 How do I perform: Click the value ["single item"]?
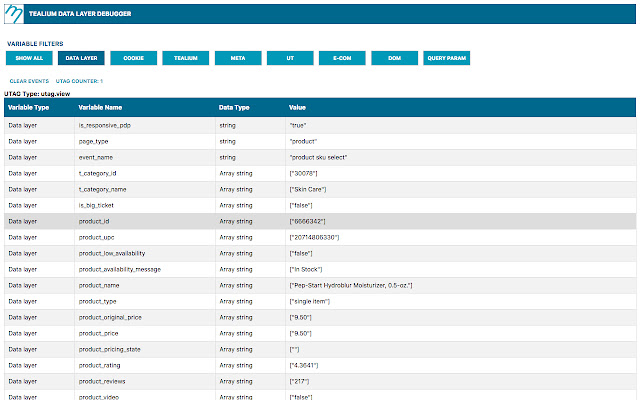point(310,301)
